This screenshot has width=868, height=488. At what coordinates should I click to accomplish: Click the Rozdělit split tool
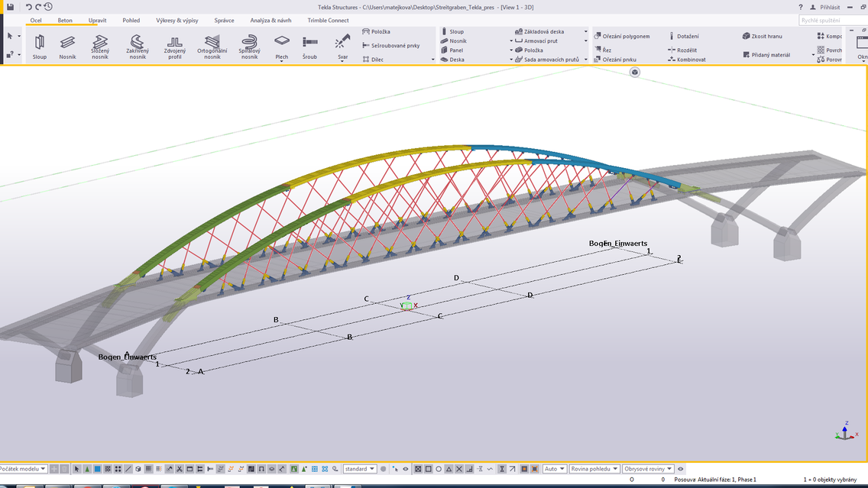[x=682, y=50]
